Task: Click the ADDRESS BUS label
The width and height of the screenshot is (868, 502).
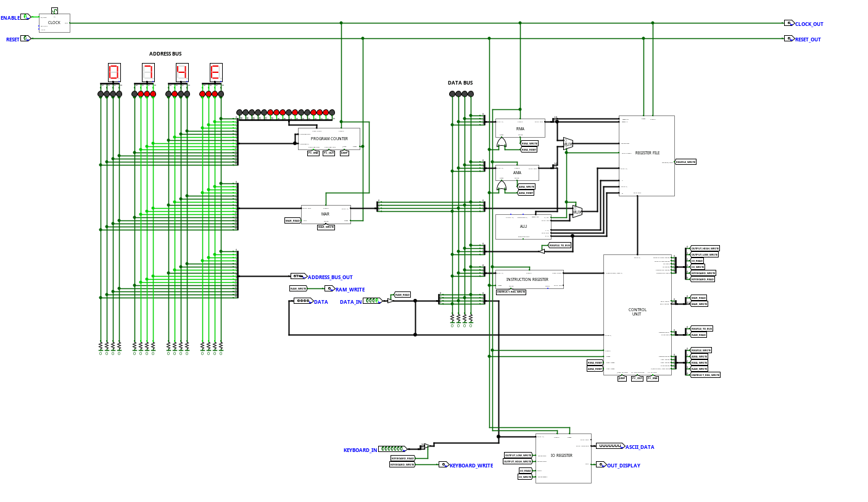Action: click(165, 54)
